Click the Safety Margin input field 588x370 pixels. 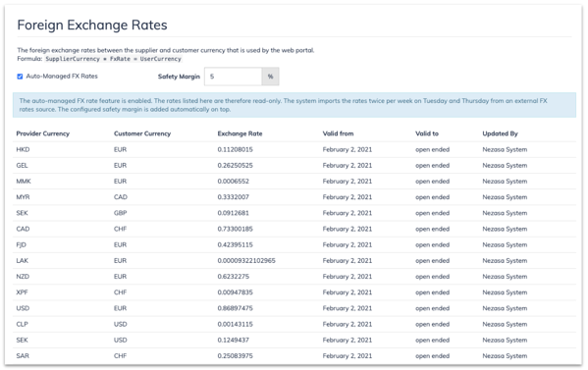[x=234, y=77]
